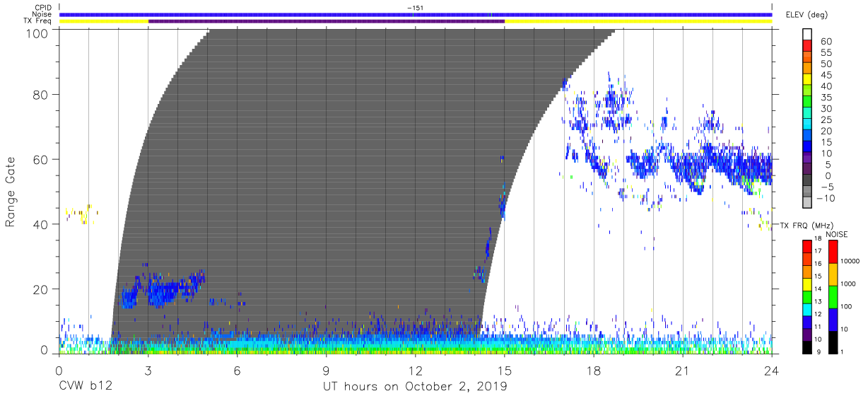The image size is (868, 401).
Task: Click the Noise row label
Action: 41,14
